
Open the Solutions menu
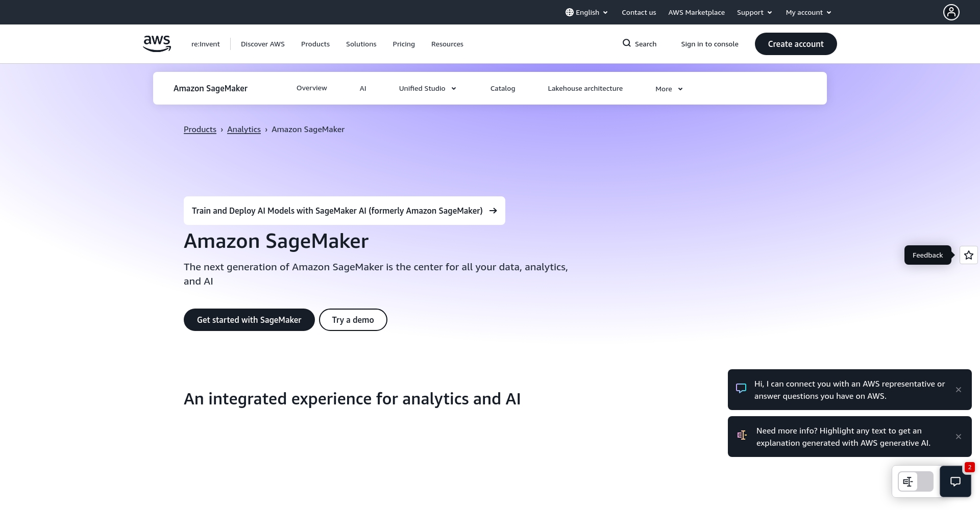(361, 44)
